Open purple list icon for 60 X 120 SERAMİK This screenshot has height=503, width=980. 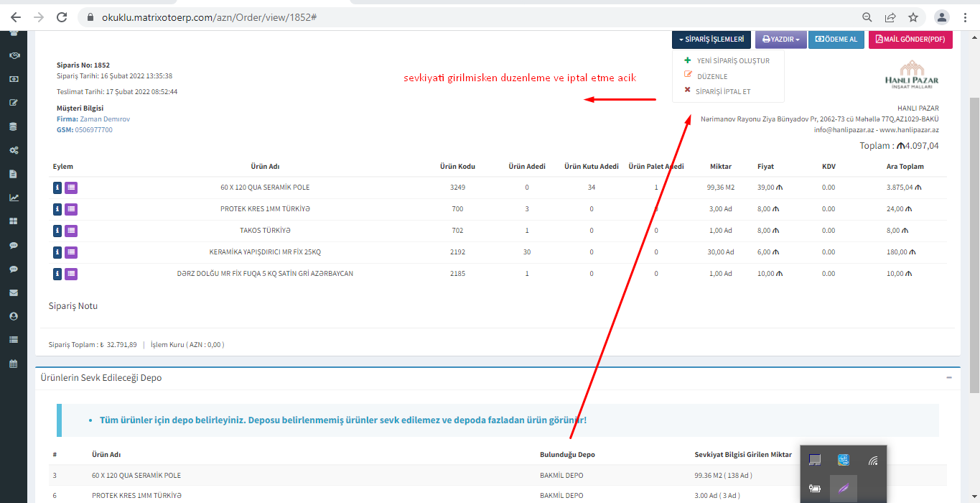click(71, 188)
